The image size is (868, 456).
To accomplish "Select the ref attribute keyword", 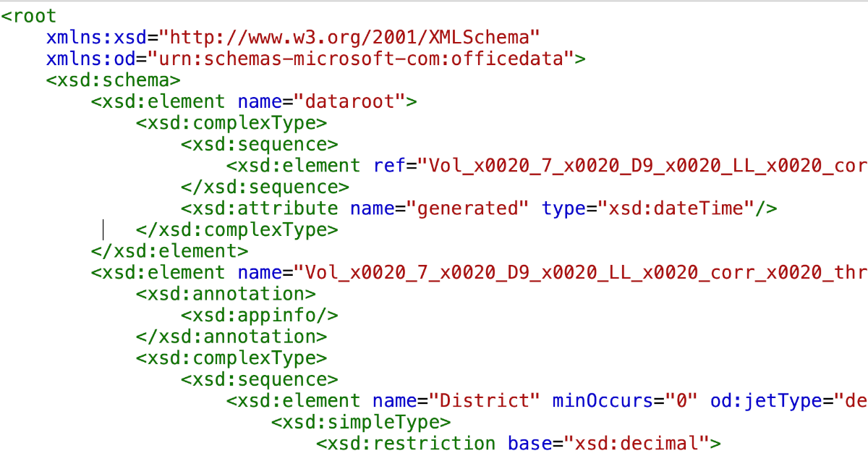I will (x=389, y=165).
